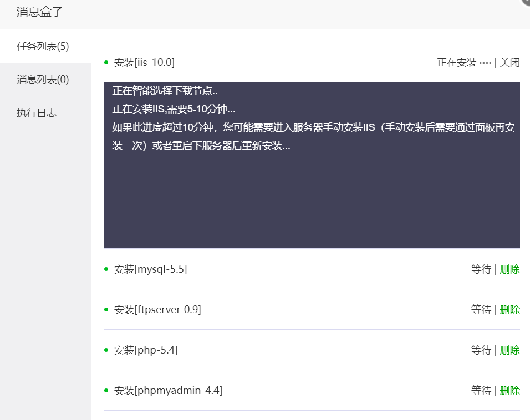The image size is (530, 420).
Task: Delete the ftpserver-0.9 install task
Action: coord(509,310)
